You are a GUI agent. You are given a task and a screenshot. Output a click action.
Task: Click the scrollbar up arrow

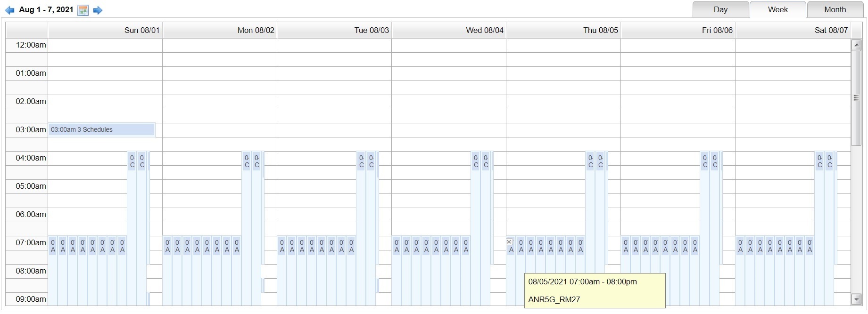[x=856, y=45]
